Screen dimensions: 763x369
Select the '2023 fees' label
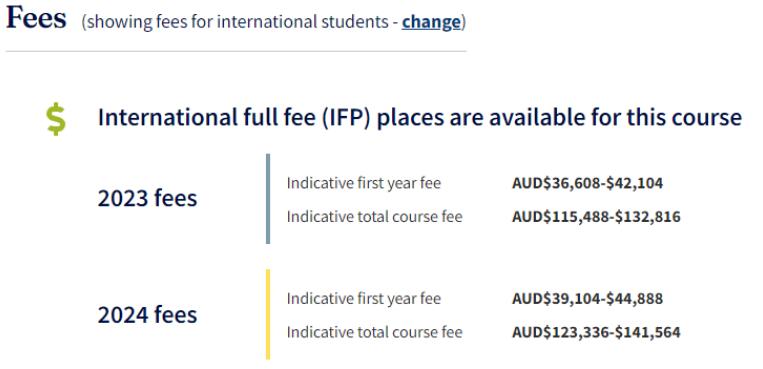tap(147, 199)
